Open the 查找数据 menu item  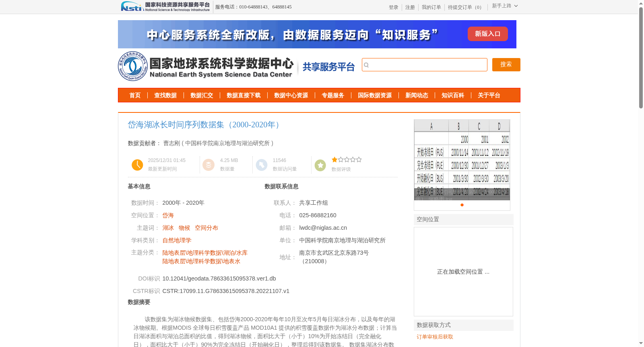pos(165,96)
